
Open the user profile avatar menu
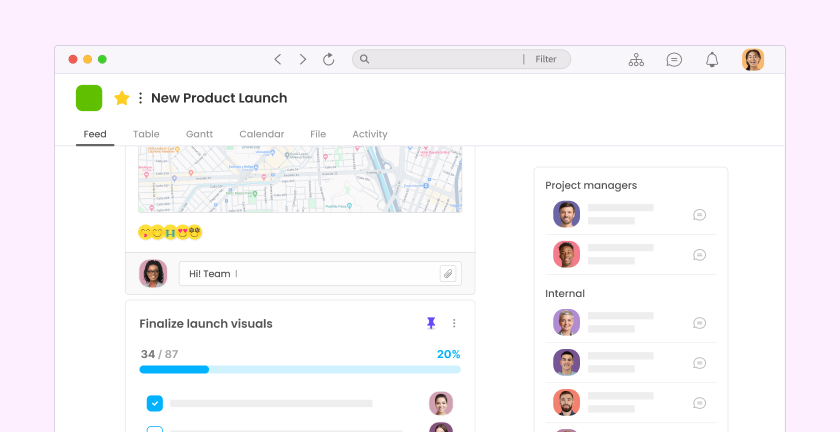[753, 60]
